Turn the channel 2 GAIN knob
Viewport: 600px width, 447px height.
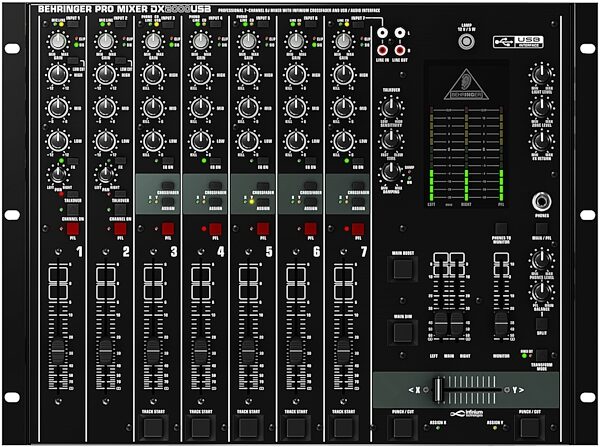(x=105, y=42)
